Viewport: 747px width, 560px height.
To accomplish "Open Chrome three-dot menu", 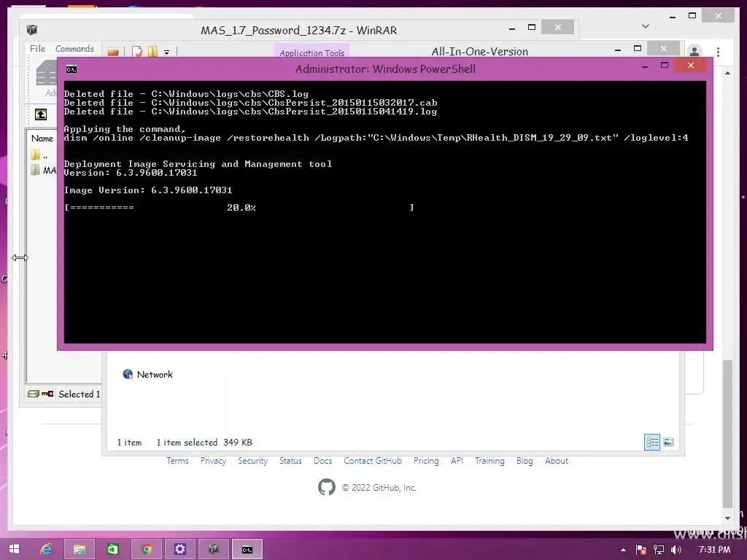I will 718,52.
